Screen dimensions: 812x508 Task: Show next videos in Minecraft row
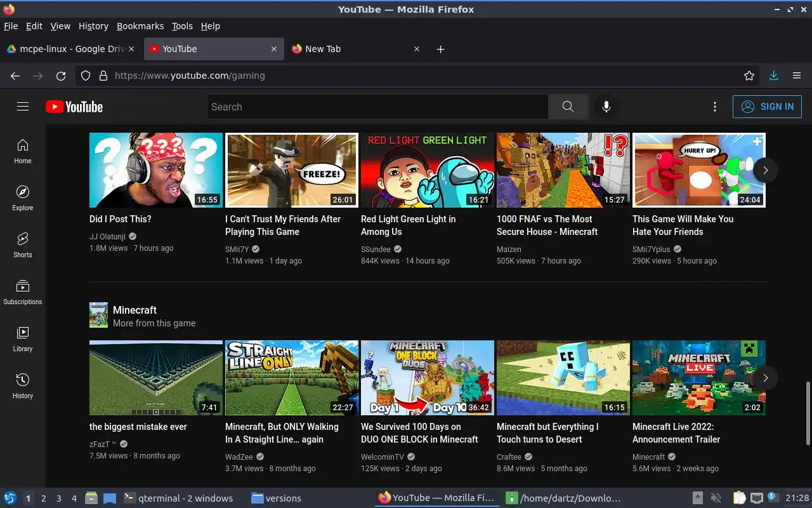pos(765,378)
